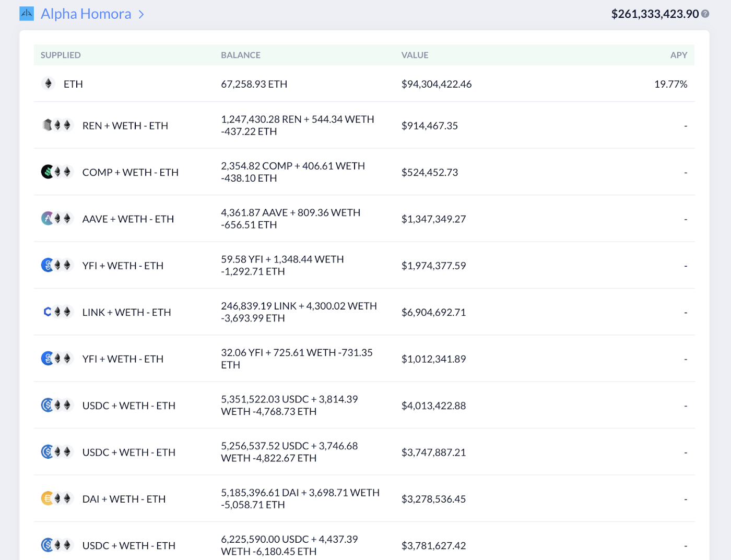Select the LINK + WETH - ETH label

[x=127, y=312]
